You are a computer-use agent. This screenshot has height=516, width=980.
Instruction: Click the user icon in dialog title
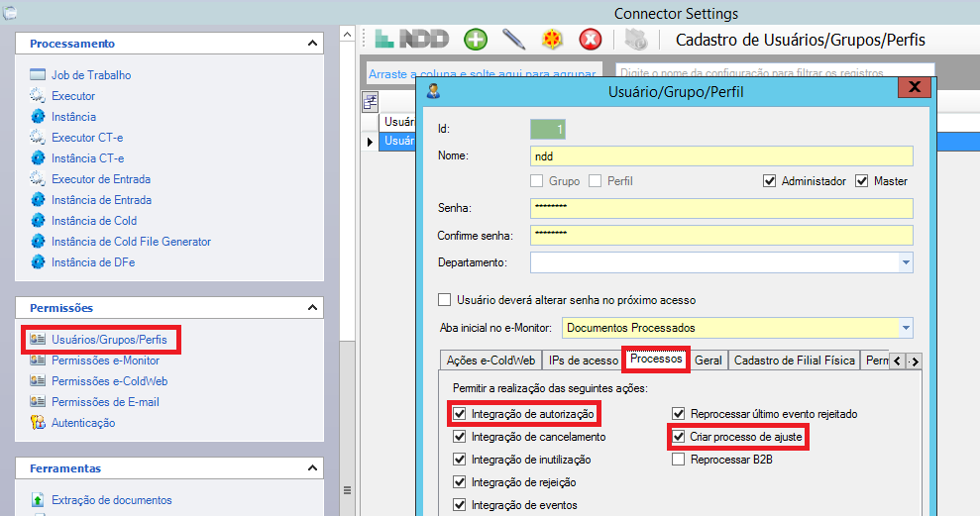click(x=433, y=92)
